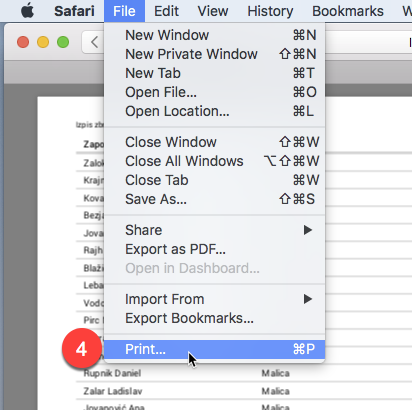Open the History menu

(x=270, y=11)
